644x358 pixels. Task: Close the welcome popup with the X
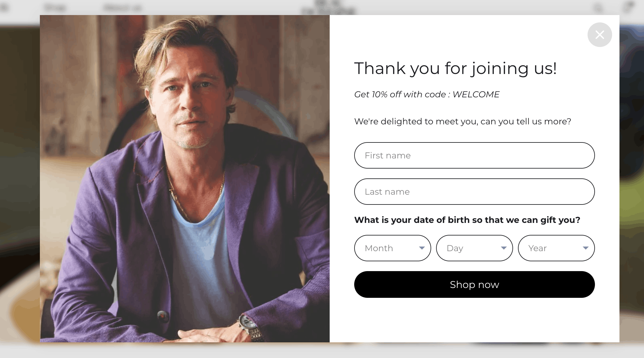(600, 35)
